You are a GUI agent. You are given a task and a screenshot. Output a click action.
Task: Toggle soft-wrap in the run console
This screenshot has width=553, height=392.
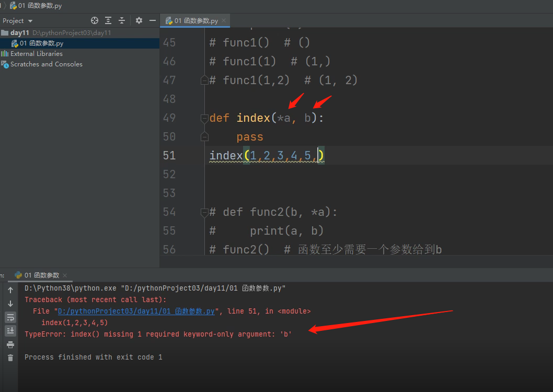click(10, 317)
